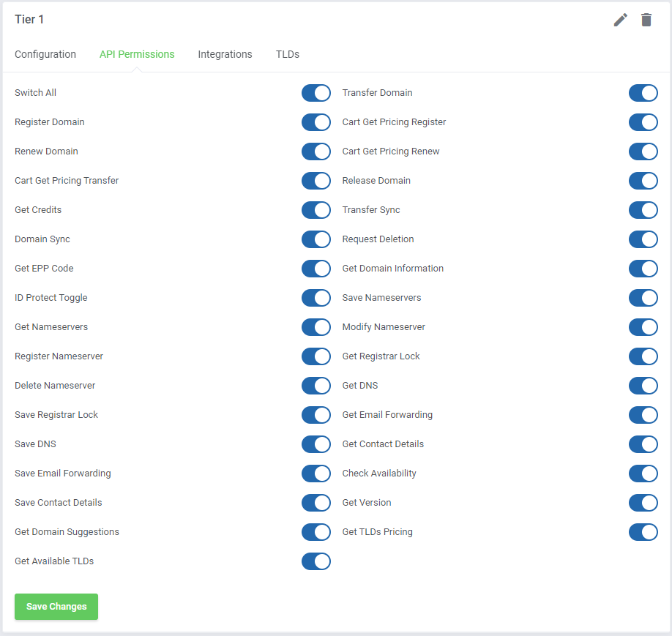Toggle Register Nameserver permission
Viewport: 672px width, 636px height.
[316, 356]
